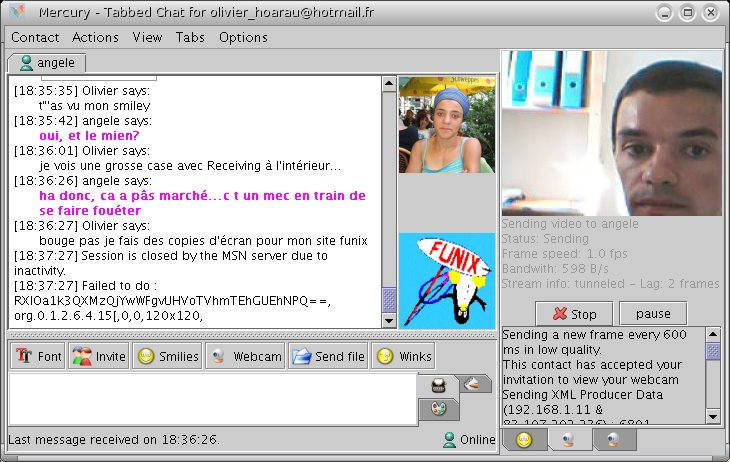Open the Tabs menu
The image size is (730, 462).
(190, 37)
